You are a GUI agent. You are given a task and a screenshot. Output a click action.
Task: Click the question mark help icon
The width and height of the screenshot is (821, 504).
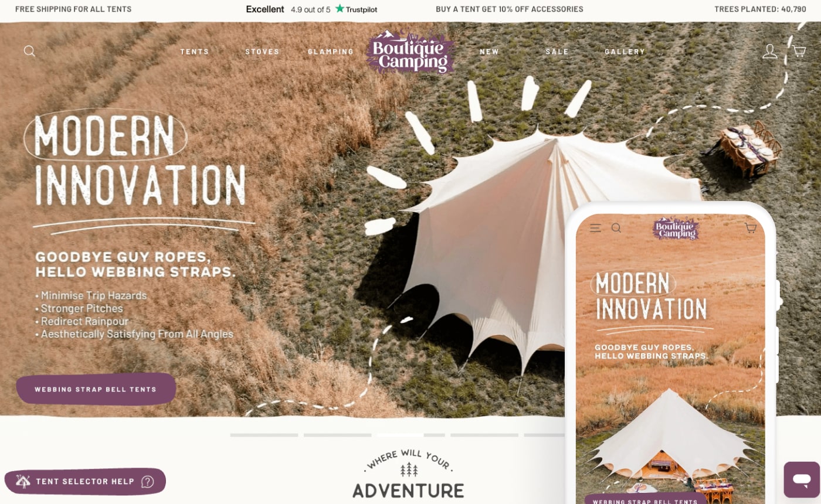coord(148,482)
